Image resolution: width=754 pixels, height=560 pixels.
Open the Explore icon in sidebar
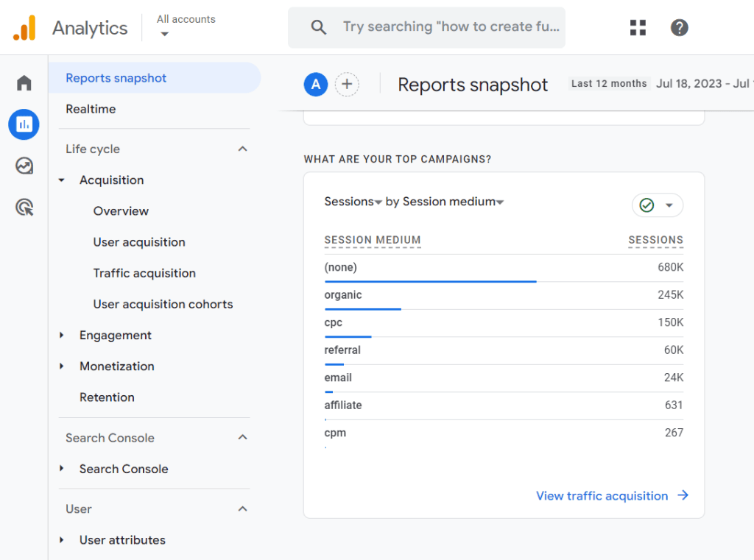(x=24, y=166)
